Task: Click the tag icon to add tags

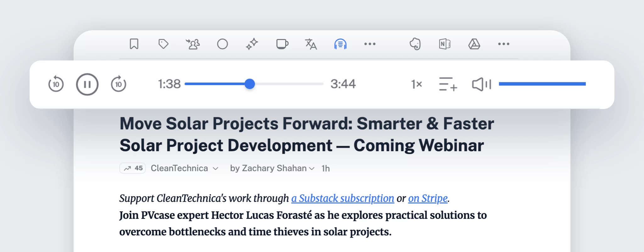Action: (x=163, y=44)
